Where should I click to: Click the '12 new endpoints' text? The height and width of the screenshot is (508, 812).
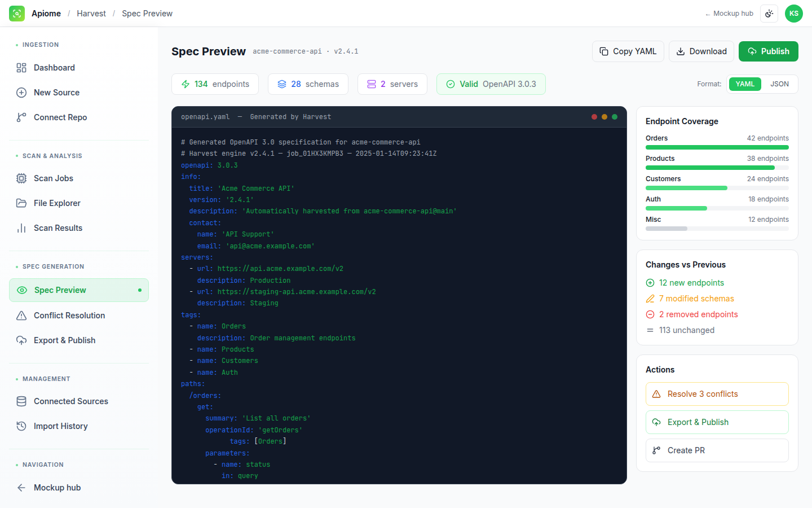691,283
